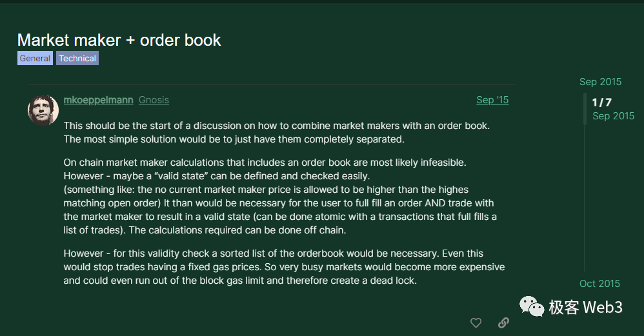Open the General category tag
This screenshot has width=644, height=336.
(x=35, y=58)
